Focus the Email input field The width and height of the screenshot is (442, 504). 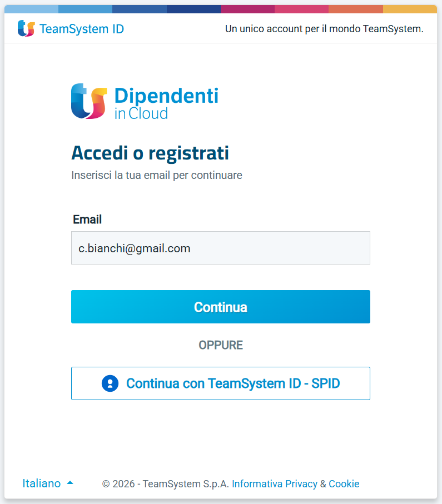coord(220,248)
